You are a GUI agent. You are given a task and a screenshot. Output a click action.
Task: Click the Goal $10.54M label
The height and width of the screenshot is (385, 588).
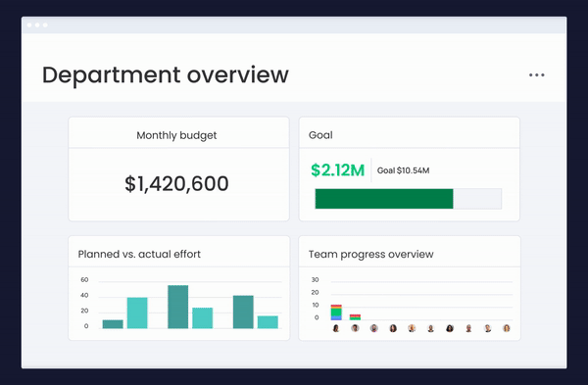pyautogui.click(x=403, y=170)
